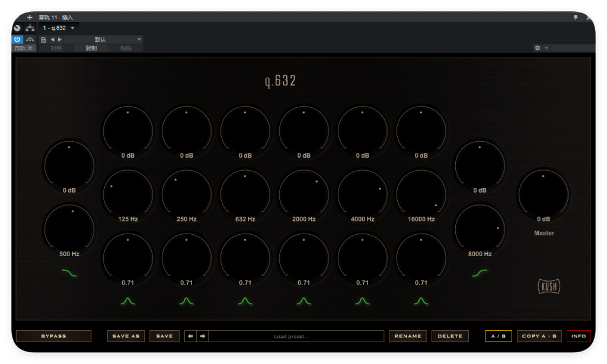
Task: Open the Load preset... field
Action: point(296,336)
